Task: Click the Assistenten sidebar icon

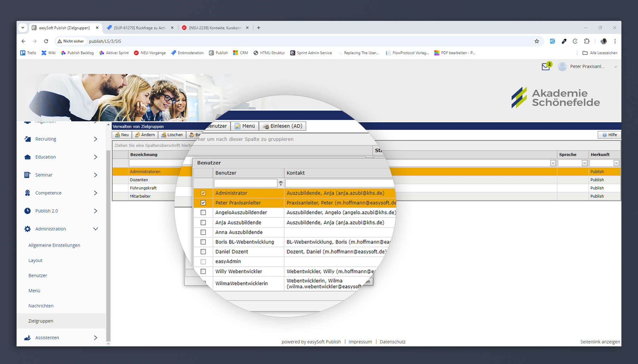Action: click(28, 338)
